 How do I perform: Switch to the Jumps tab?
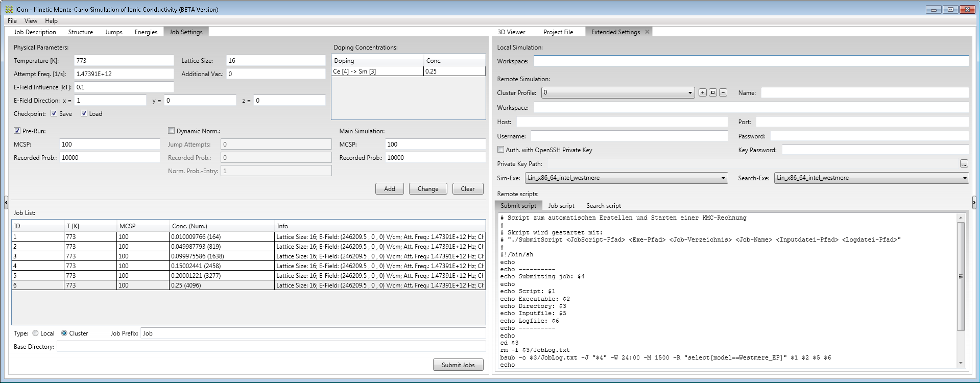tap(113, 32)
